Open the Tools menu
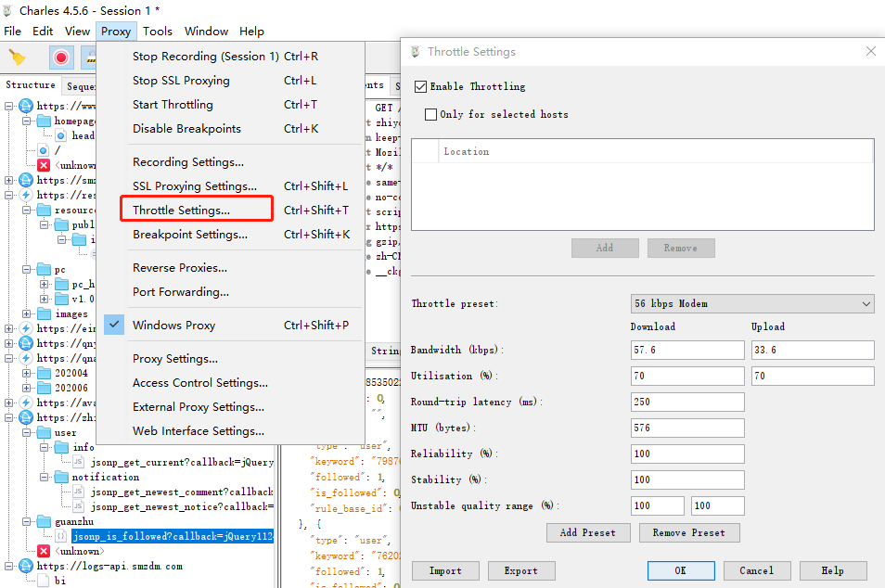 158,31
